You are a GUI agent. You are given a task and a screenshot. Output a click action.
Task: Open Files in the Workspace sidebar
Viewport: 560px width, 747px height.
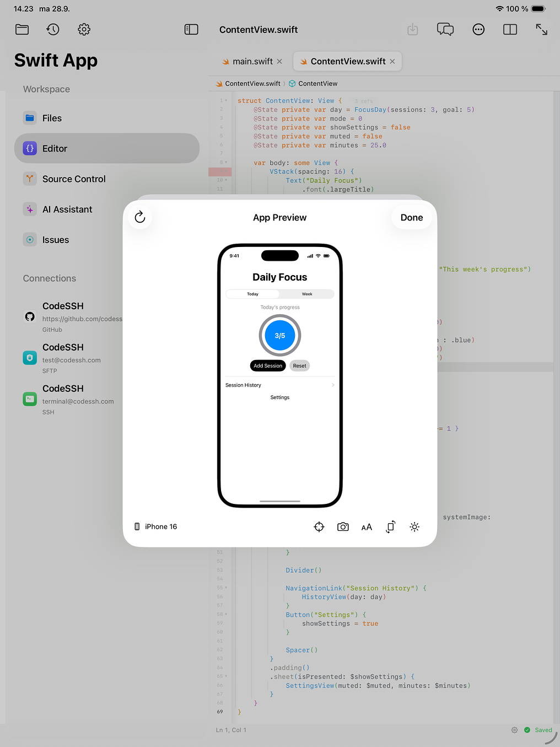pos(107,118)
